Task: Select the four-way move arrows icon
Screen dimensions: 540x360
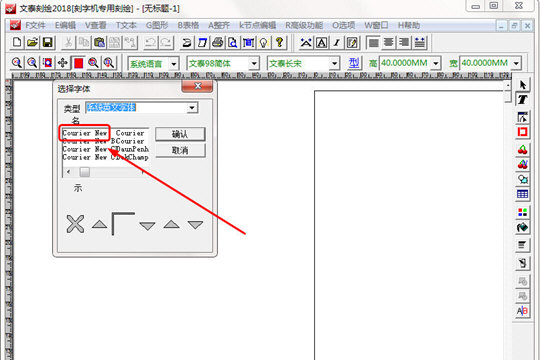Action: pyautogui.click(x=63, y=63)
